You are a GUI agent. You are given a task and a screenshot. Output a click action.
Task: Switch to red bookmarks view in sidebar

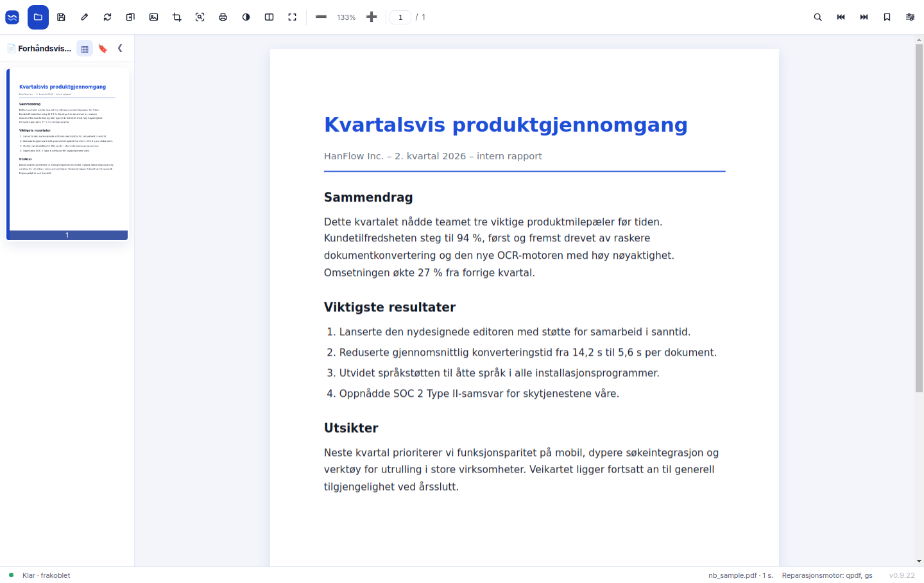tap(103, 49)
